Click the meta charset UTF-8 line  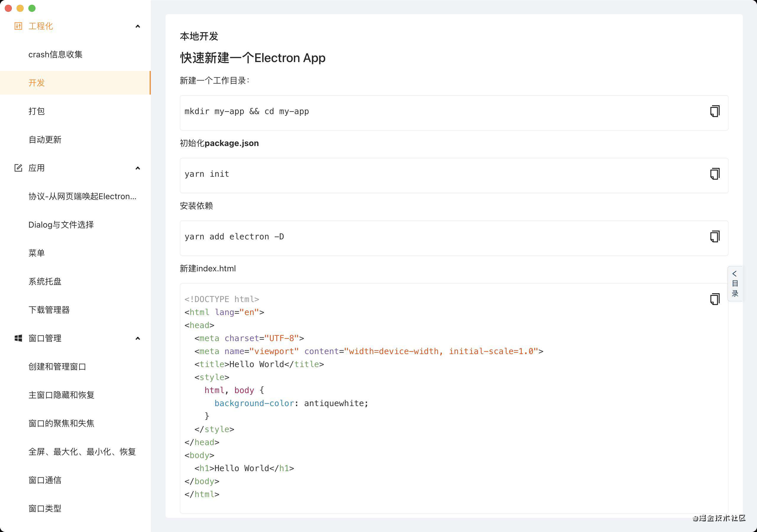[249, 338]
